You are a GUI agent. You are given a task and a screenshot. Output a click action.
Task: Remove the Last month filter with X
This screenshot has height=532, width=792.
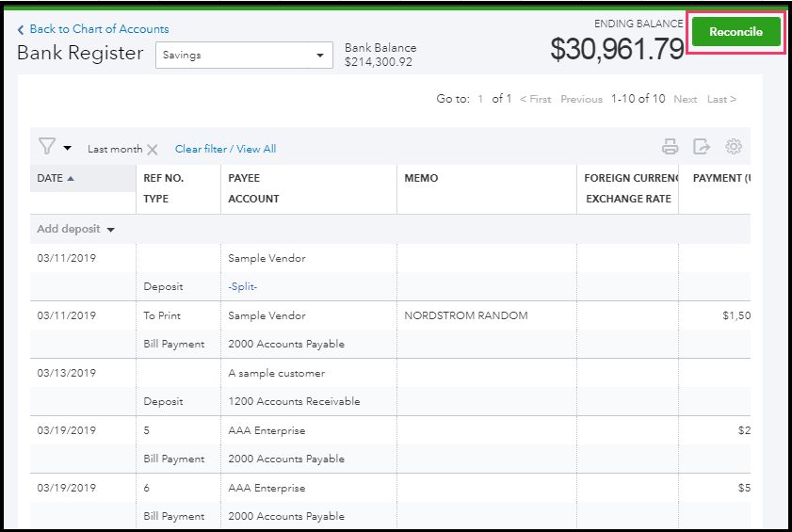pyautogui.click(x=153, y=150)
